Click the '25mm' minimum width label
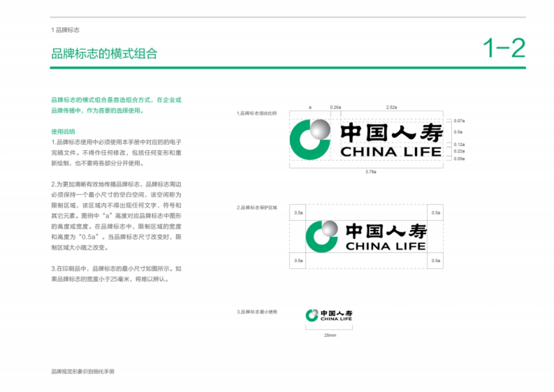The height and width of the screenshot is (392, 554). pyautogui.click(x=330, y=336)
